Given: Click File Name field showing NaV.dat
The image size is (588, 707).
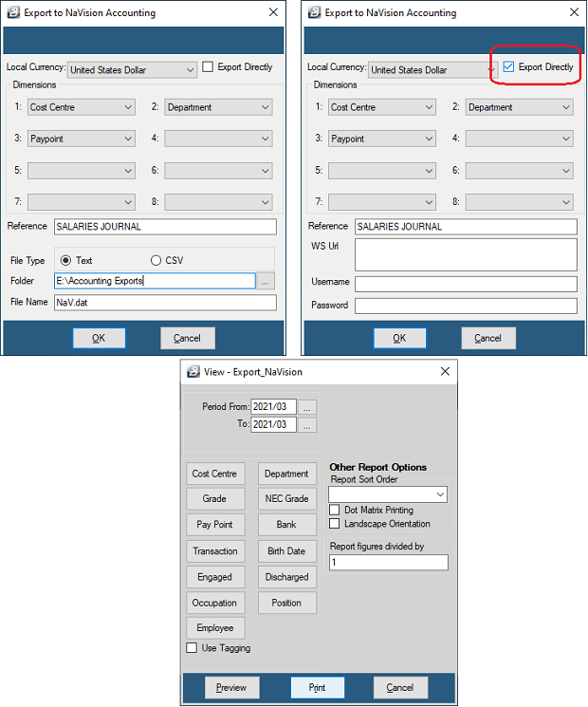Looking at the screenshot, I should click(165, 303).
